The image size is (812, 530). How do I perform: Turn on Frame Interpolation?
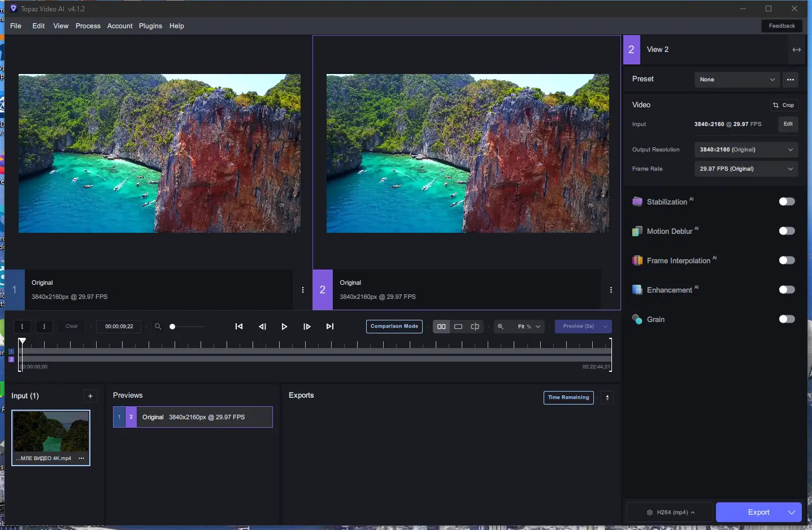787,260
